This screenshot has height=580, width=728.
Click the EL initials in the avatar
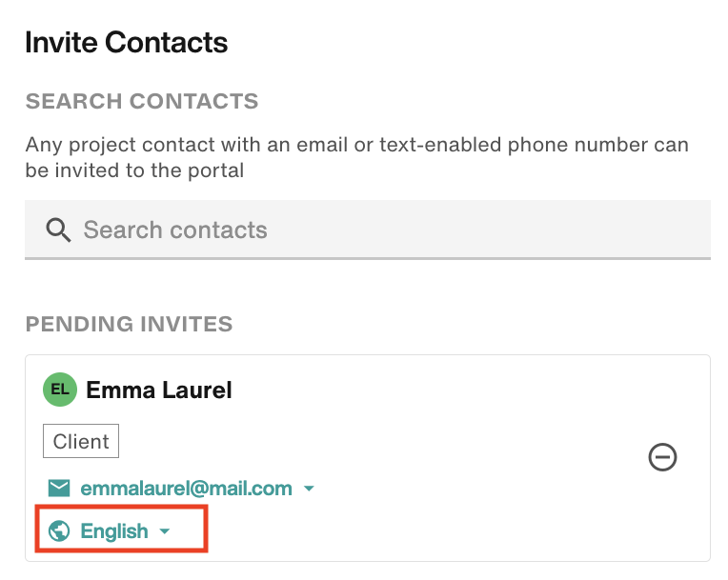[x=60, y=390]
